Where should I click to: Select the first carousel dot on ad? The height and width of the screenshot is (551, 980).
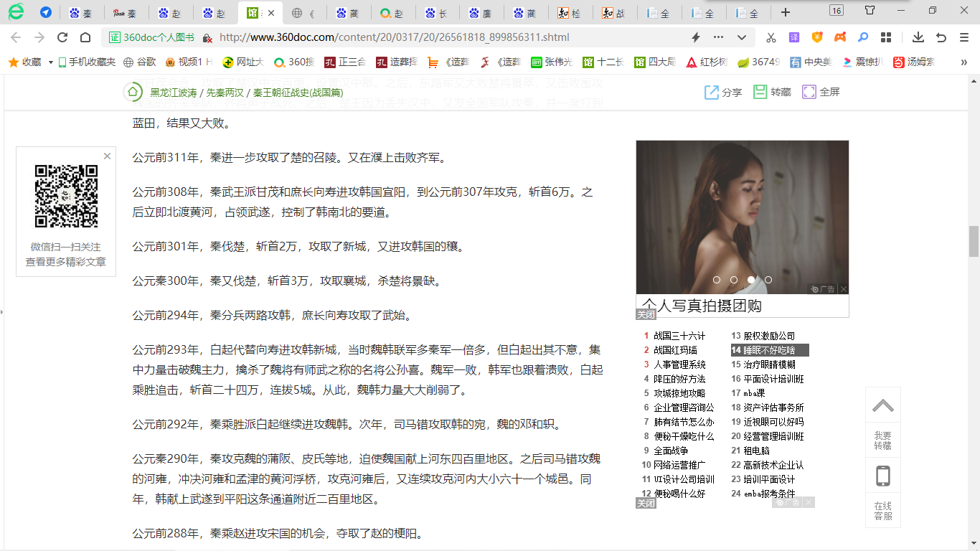[x=717, y=280]
